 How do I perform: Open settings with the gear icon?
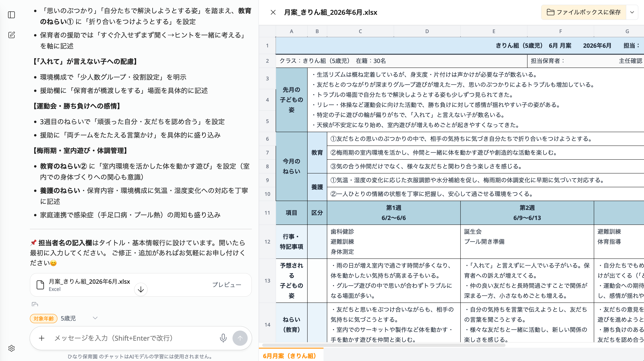[11, 348]
